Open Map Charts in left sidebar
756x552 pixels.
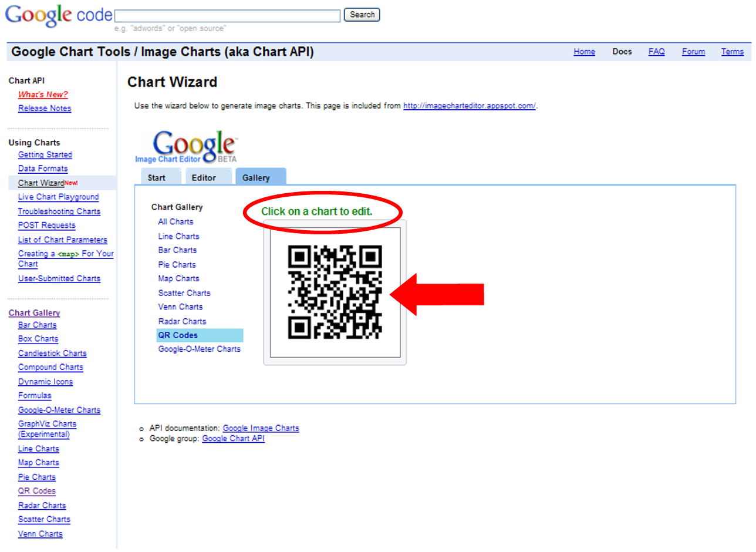point(39,463)
